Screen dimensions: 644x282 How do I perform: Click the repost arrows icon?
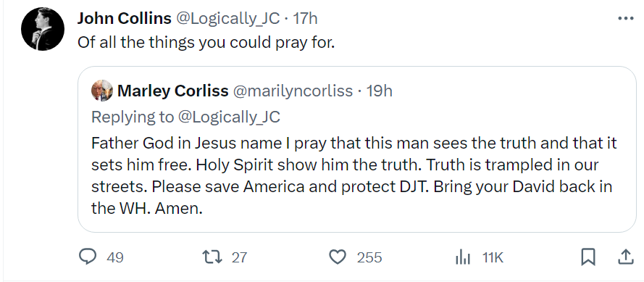tap(213, 257)
